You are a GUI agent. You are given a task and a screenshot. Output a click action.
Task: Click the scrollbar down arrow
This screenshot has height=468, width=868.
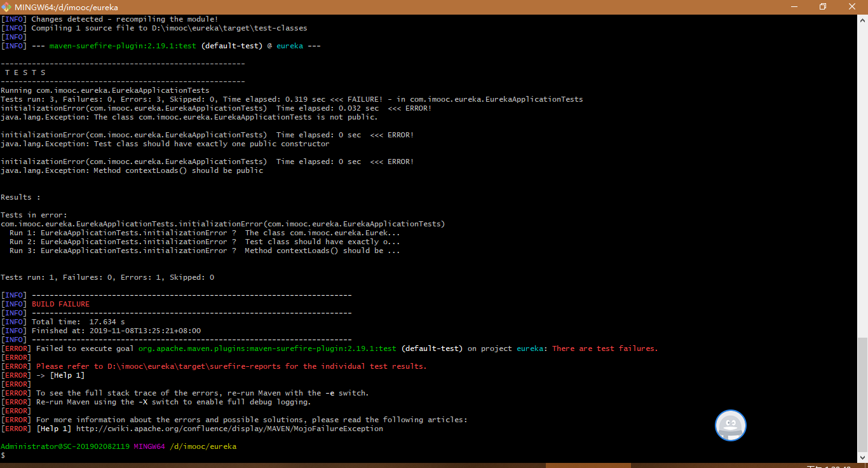click(862, 457)
